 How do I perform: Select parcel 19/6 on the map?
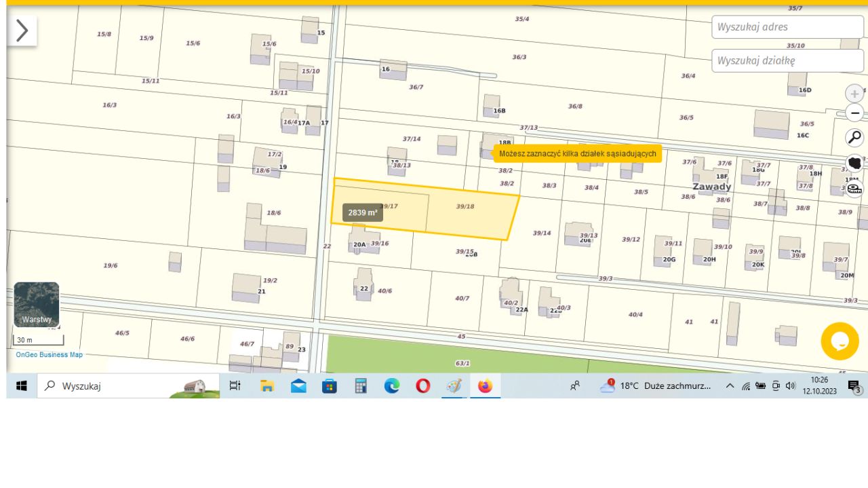coord(111,265)
